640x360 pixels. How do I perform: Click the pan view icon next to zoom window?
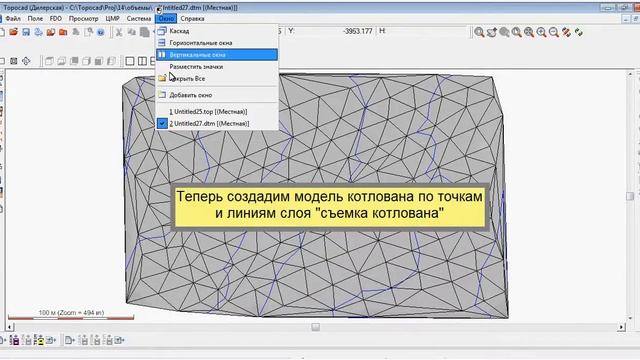tap(492, 32)
